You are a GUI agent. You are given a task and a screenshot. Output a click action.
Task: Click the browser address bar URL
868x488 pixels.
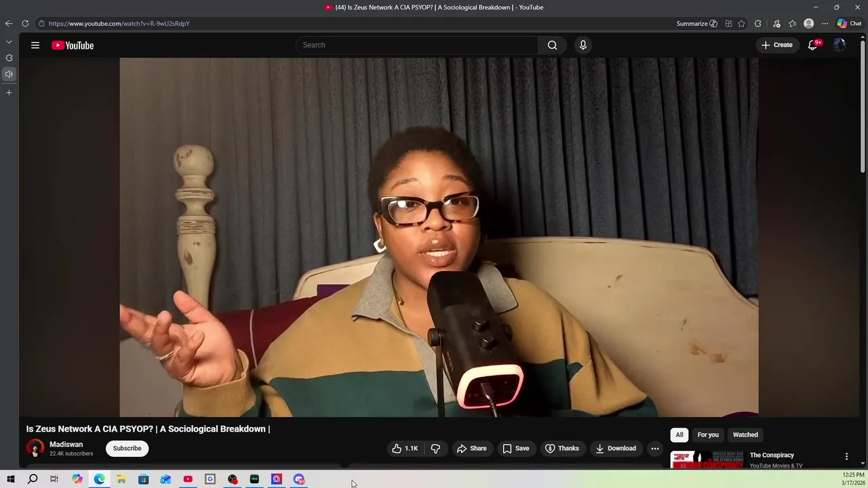(x=119, y=24)
